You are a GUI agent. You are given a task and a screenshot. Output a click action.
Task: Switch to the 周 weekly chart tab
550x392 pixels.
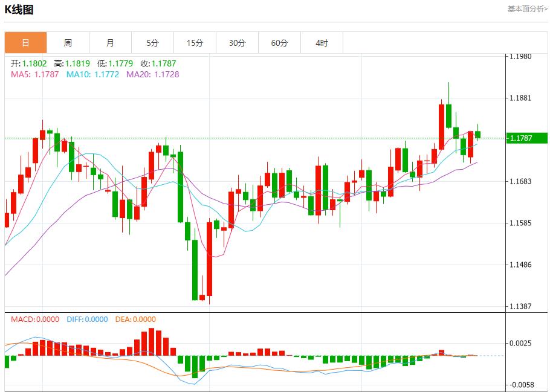67,42
